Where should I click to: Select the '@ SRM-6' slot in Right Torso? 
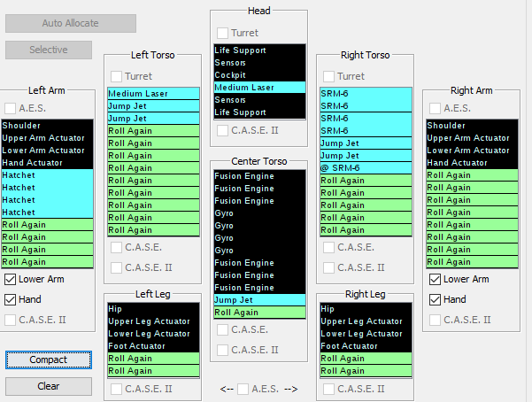tap(366, 168)
